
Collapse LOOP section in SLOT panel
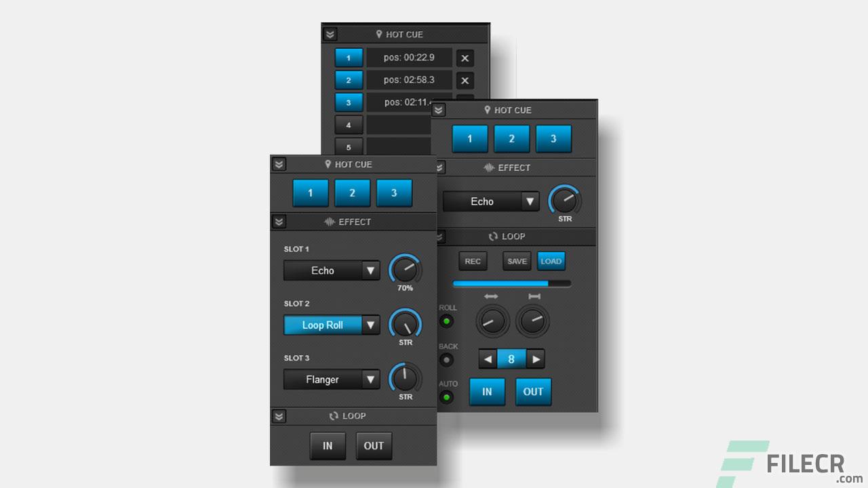[279, 416]
